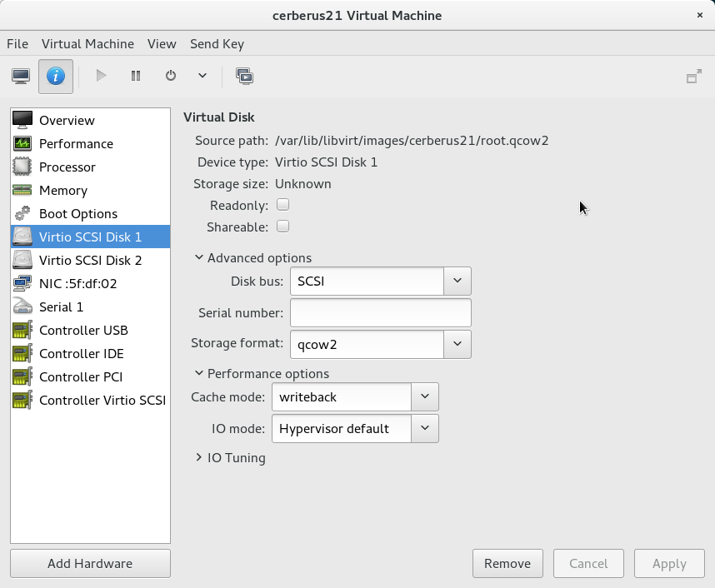Open the Disk bus dropdown

click(x=457, y=282)
